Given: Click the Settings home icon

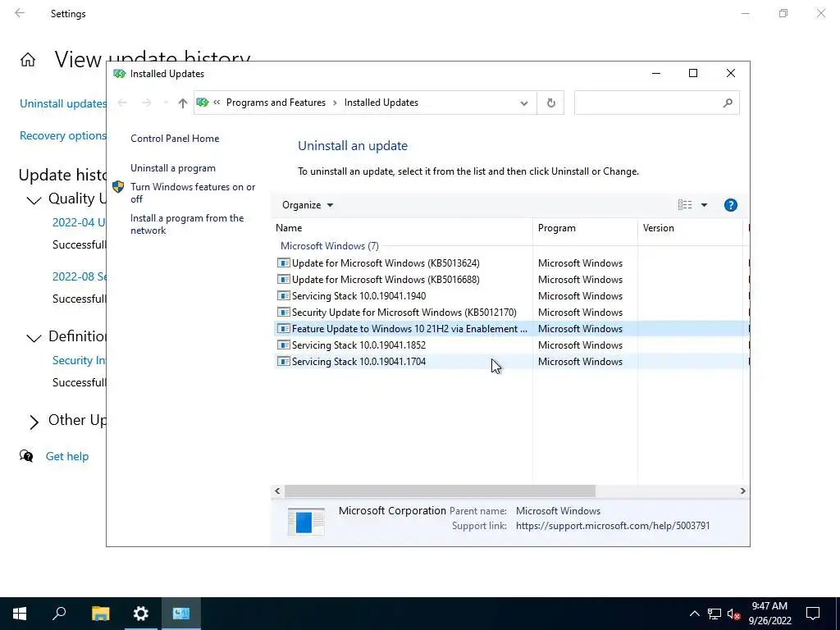Looking at the screenshot, I should [x=28, y=59].
